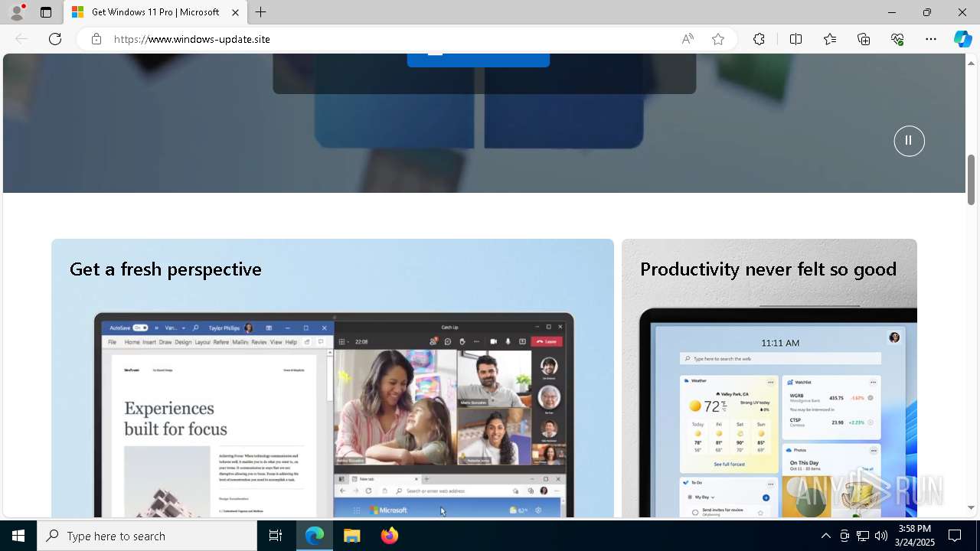This screenshot has height=551, width=980.
Task: Open a new tab with plus button
Action: [x=260, y=12]
